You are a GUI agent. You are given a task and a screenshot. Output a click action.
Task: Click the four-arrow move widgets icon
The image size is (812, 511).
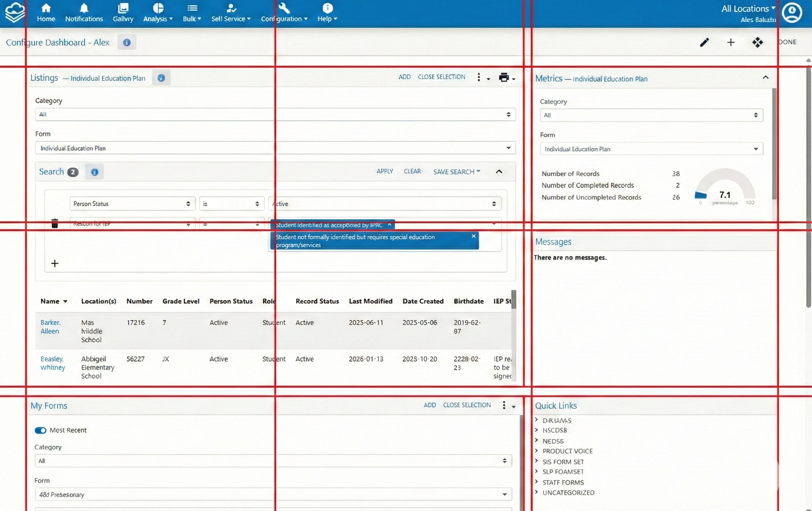point(757,43)
